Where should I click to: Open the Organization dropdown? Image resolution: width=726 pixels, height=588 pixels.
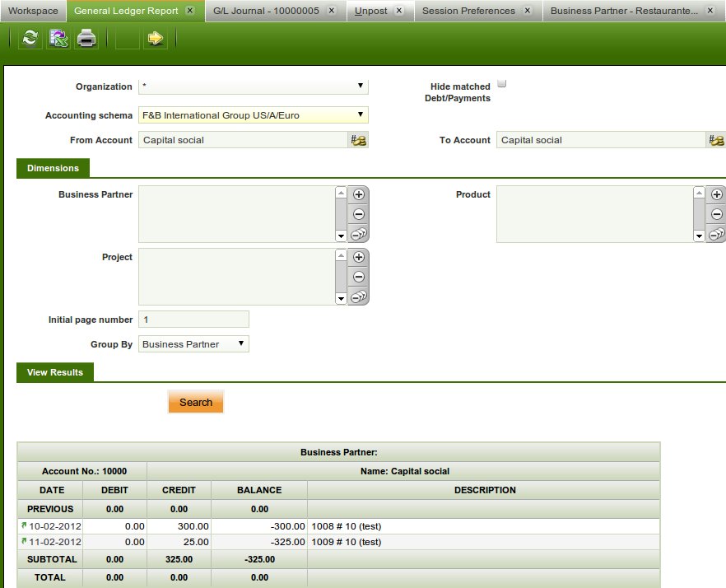[253, 86]
